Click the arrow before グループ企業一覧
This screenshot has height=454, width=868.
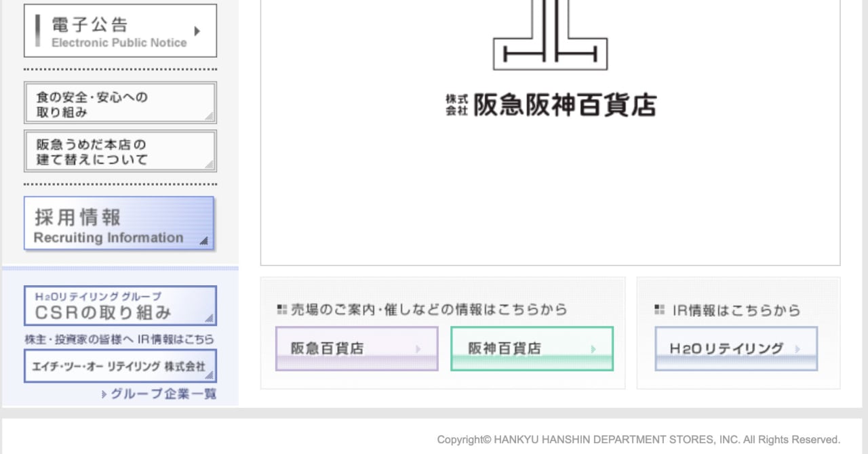point(104,394)
